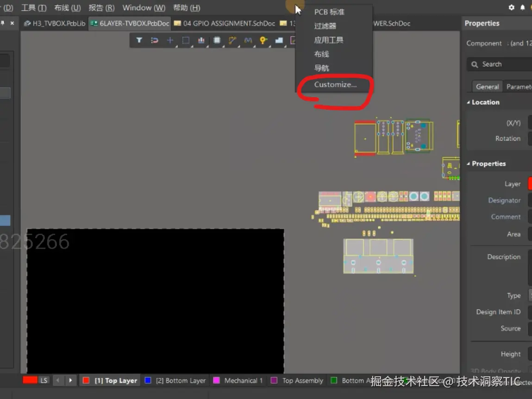
Task: Select the place polygon plane tool
Action: [x=279, y=40]
